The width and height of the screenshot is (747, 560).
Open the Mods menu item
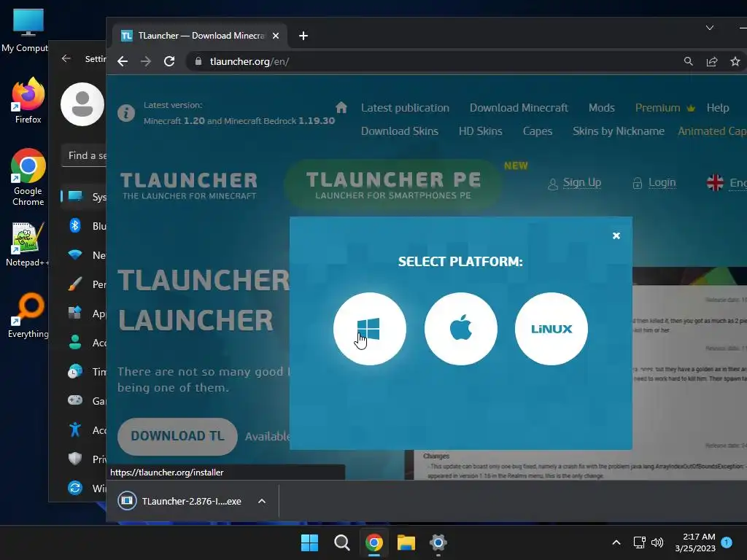coord(602,108)
